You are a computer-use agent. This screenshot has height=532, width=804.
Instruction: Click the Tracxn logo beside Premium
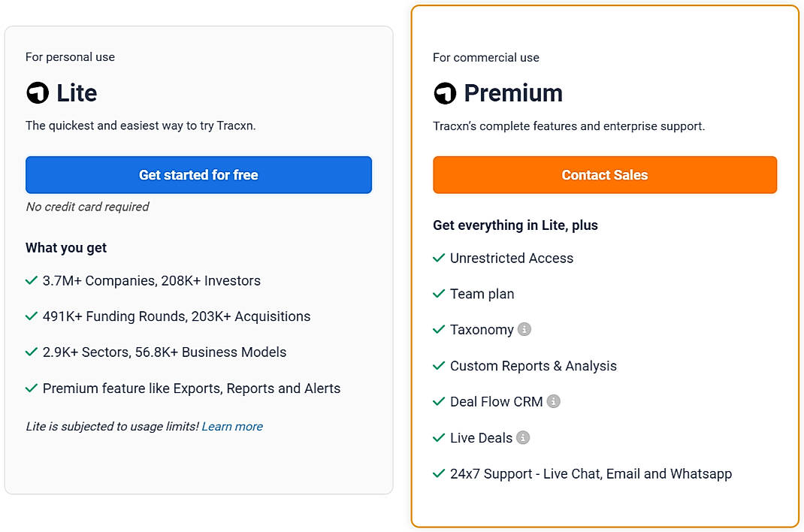[x=445, y=93]
